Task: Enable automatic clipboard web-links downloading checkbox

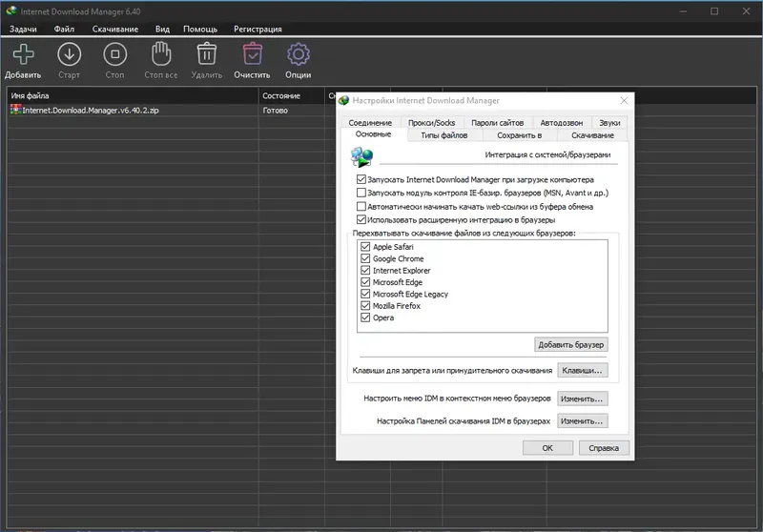Action: tap(361, 206)
